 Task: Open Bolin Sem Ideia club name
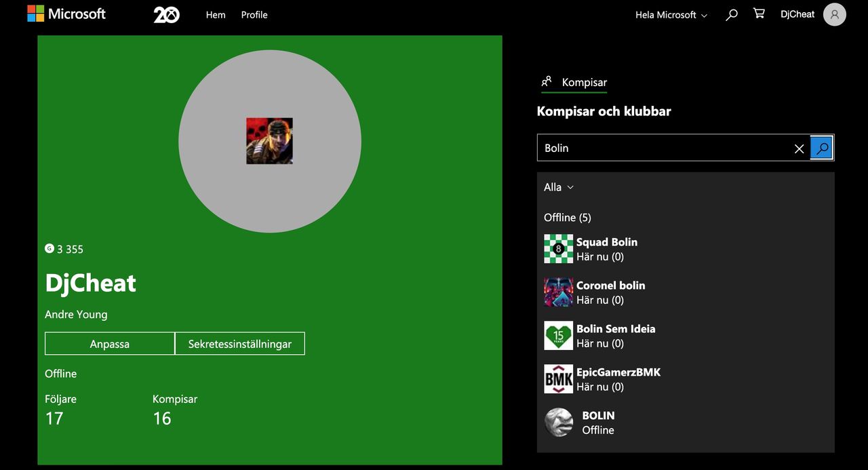click(x=616, y=329)
